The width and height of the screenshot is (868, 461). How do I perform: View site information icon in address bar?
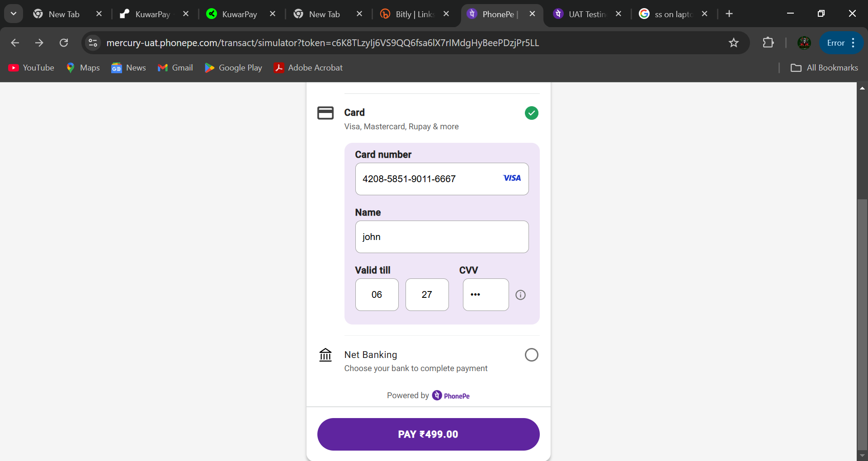coord(93,43)
